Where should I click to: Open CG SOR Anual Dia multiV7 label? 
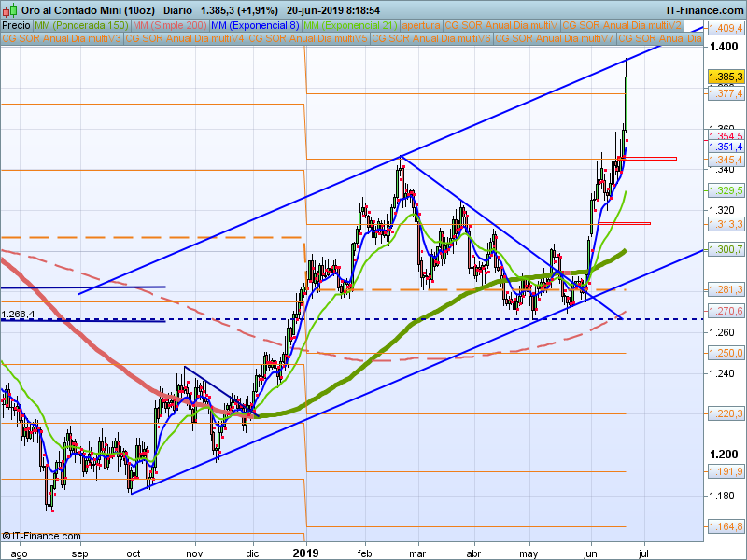[554, 38]
